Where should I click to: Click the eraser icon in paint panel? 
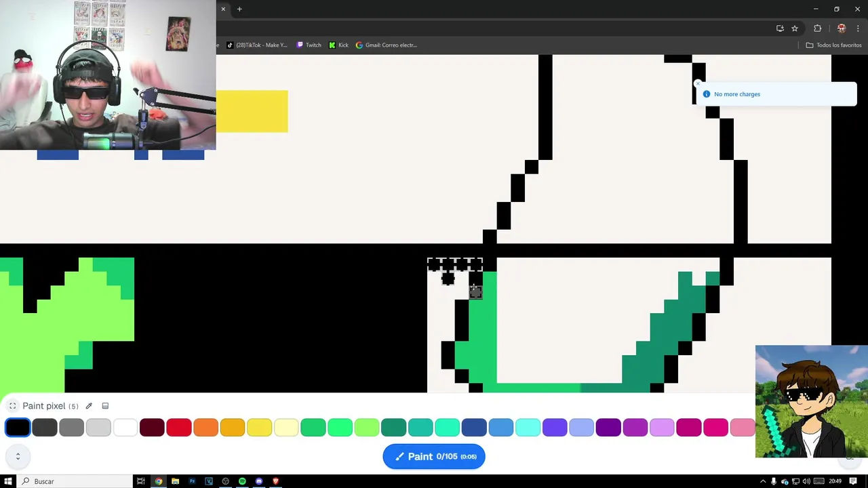point(105,406)
